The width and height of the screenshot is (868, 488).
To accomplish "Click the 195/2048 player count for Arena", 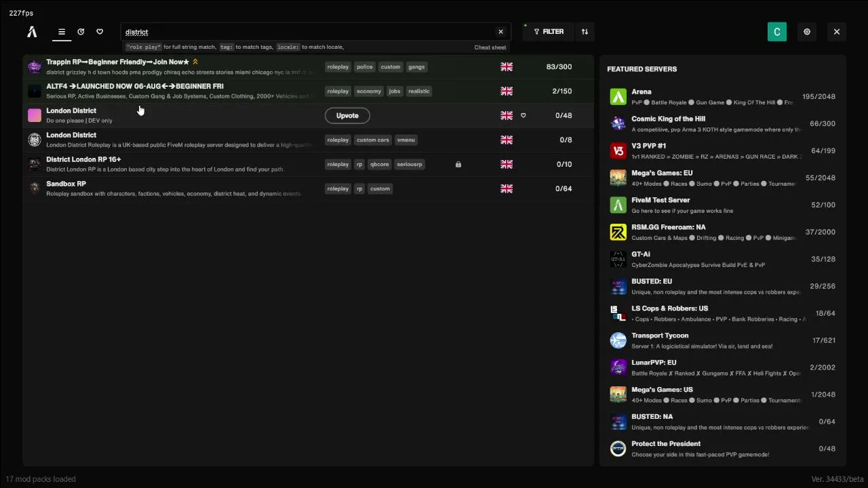I will pos(818,96).
